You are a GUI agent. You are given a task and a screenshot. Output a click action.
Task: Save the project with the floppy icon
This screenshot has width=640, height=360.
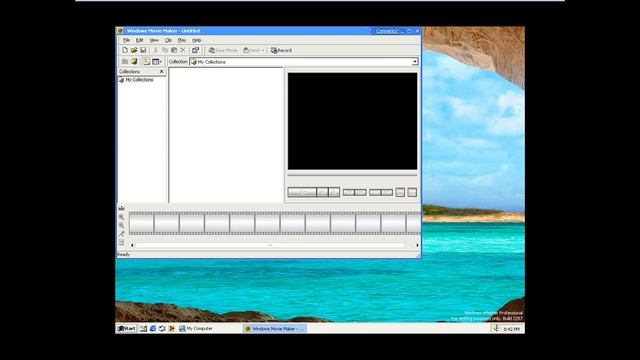(143, 50)
